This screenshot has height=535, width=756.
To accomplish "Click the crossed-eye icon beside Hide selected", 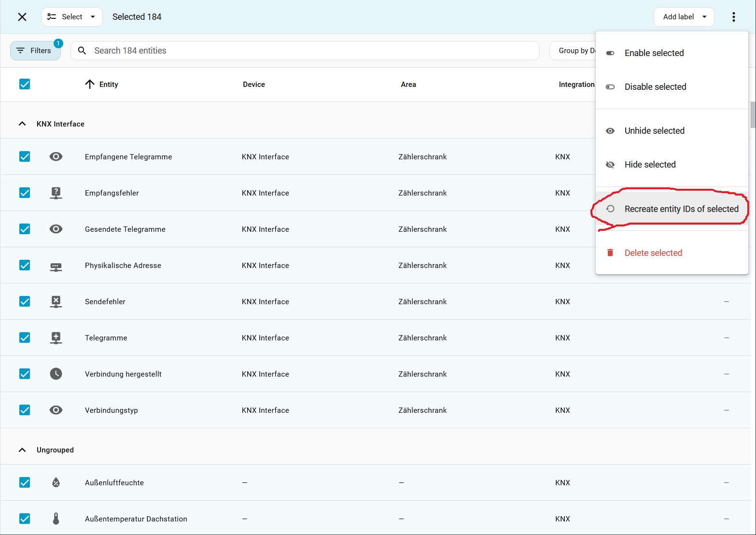I will click(x=610, y=165).
